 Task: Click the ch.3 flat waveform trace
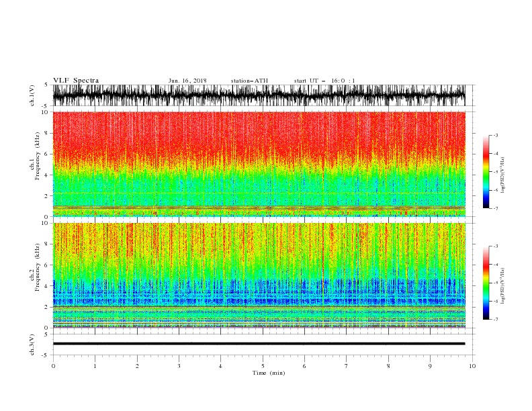tap(259, 344)
